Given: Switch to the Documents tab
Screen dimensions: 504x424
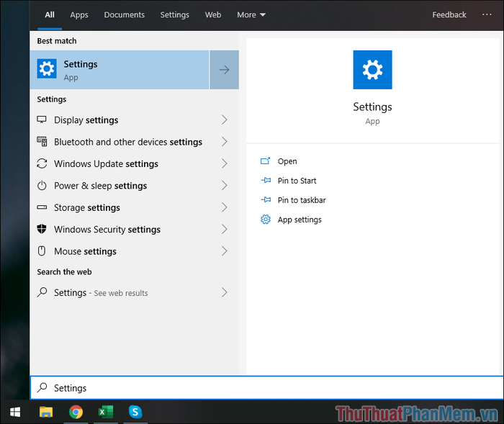Looking at the screenshot, I should 124,15.
